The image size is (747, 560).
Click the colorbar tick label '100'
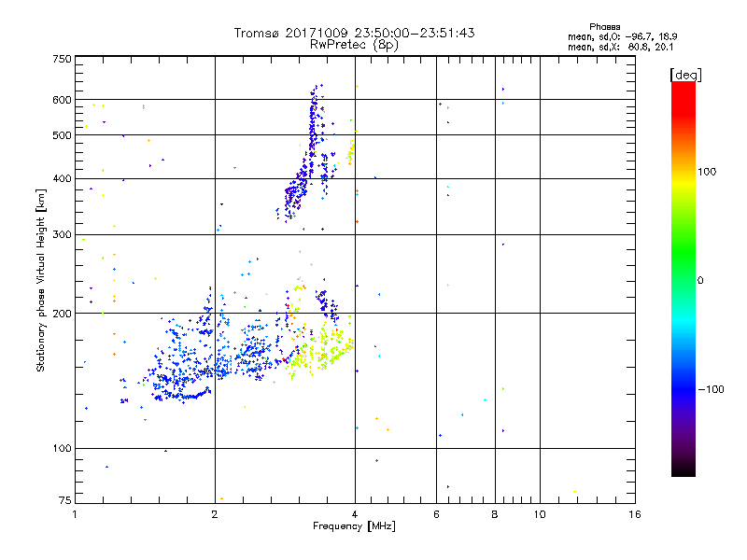[x=707, y=172]
